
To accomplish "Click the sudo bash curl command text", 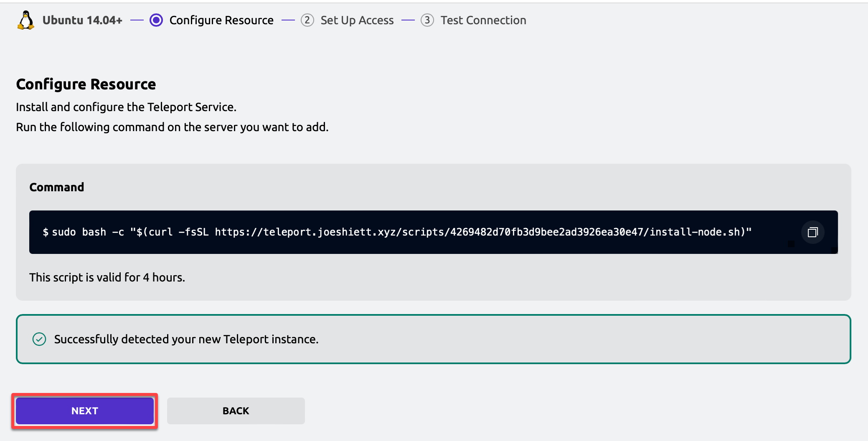I will (x=402, y=232).
